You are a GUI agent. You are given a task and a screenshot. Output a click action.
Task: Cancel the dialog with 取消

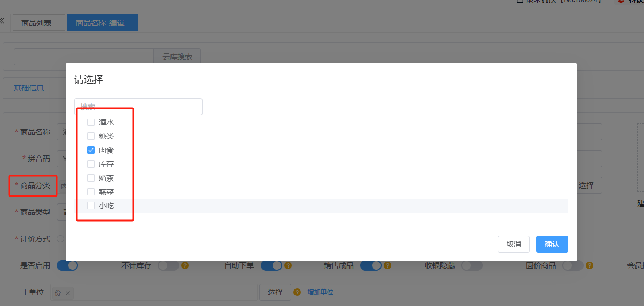pos(513,244)
